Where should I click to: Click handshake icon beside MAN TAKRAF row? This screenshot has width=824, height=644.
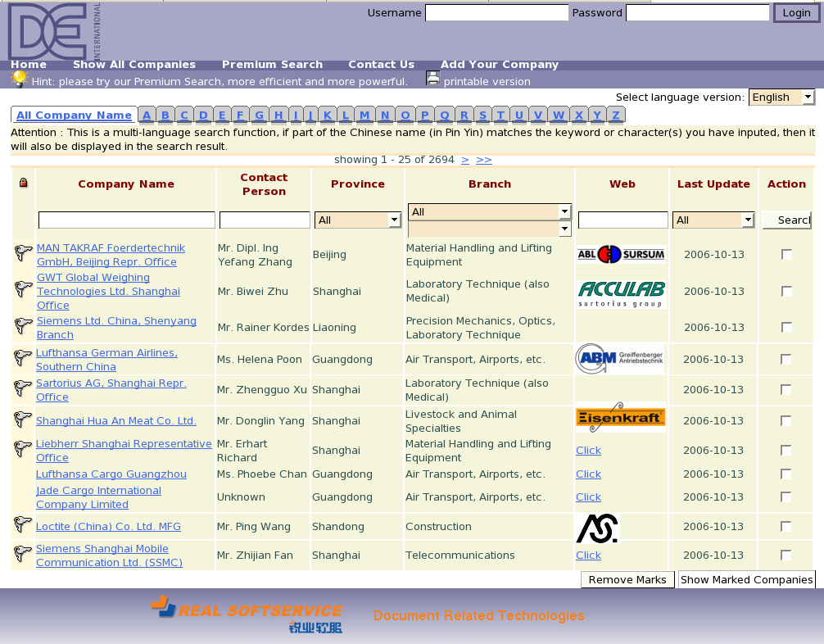tap(24, 253)
